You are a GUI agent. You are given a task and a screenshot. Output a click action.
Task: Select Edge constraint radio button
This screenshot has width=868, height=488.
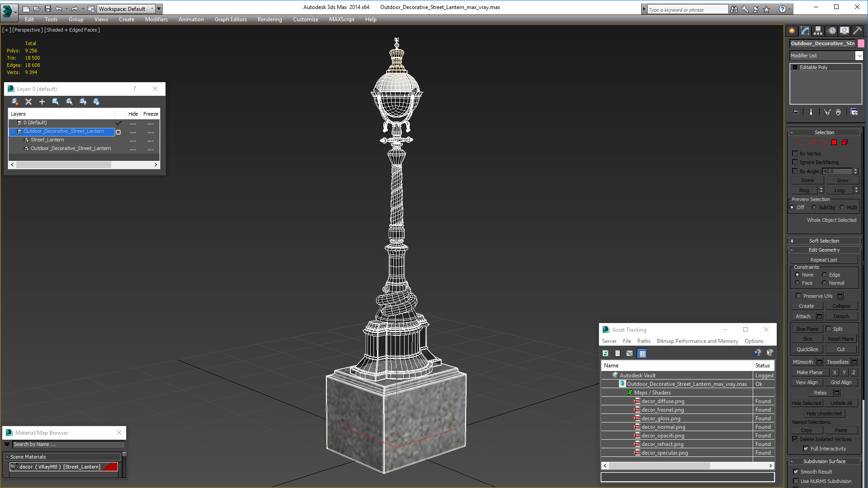[x=824, y=275]
